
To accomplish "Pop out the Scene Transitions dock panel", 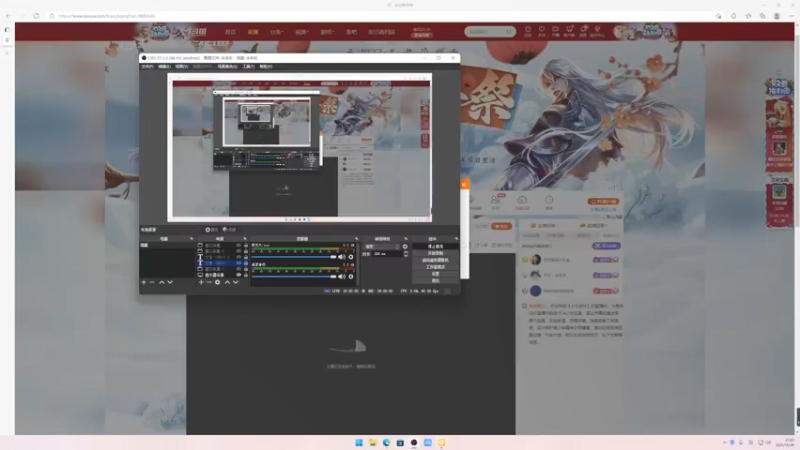I will pos(406,239).
